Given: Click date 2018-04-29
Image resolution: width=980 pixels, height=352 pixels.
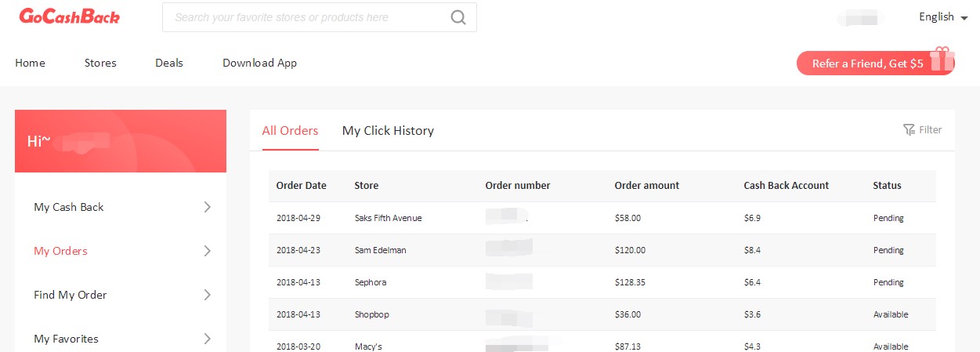Looking at the screenshot, I should coord(298,218).
